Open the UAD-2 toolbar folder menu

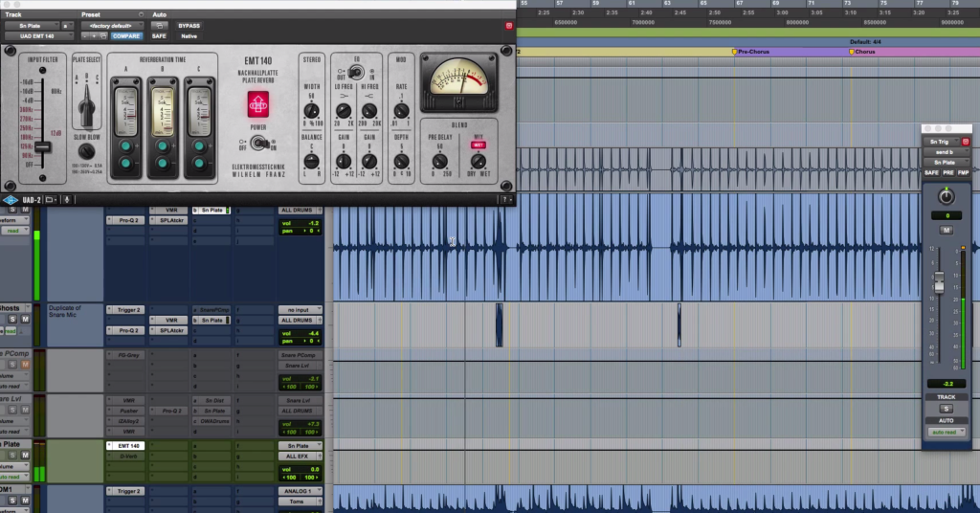pos(51,200)
